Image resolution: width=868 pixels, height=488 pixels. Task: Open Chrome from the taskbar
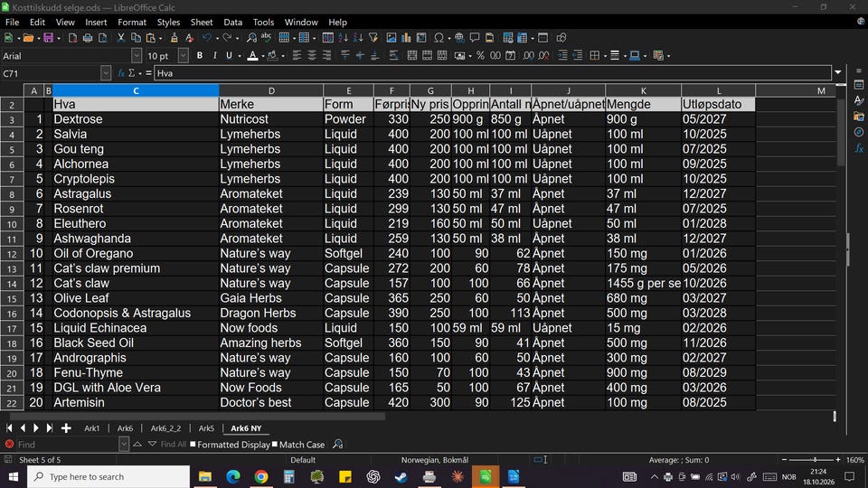(261, 476)
